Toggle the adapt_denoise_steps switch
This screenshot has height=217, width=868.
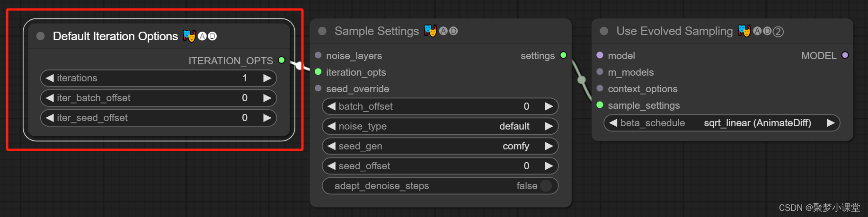(546, 186)
